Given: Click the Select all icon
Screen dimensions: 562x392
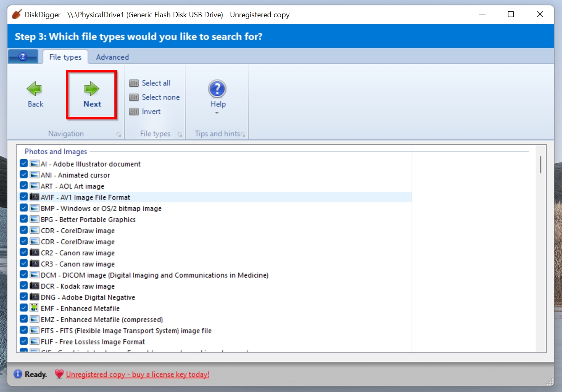Looking at the screenshot, I should tap(134, 83).
